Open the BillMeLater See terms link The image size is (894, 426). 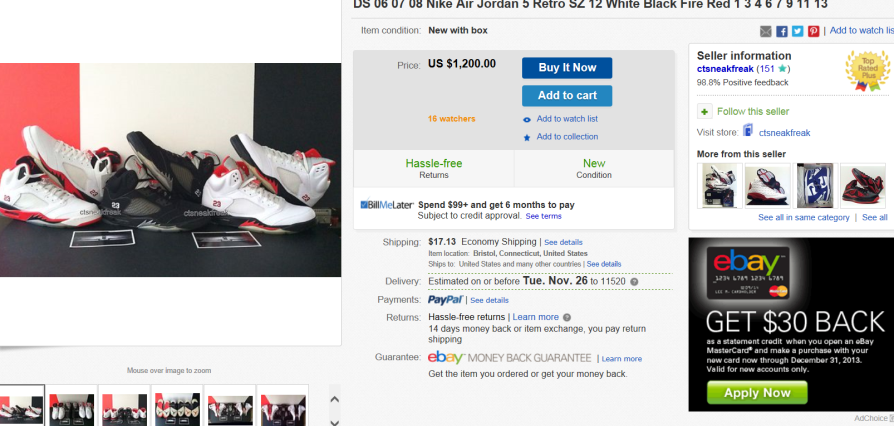click(x=543, y=216)
